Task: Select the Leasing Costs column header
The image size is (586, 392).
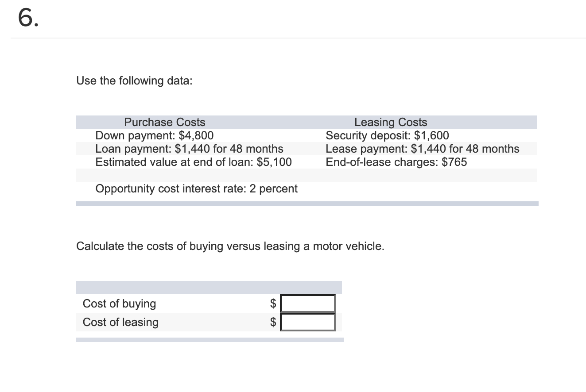Action: pyautogui.click(x=390, y=122)
